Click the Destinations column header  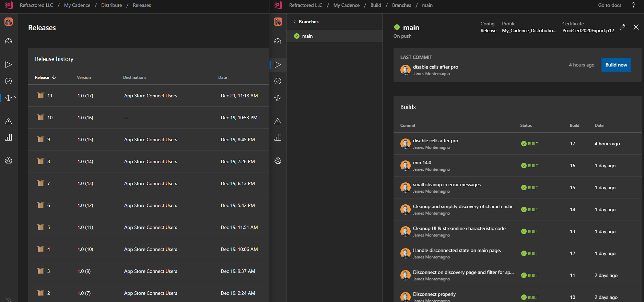pyautogui.click(x=134, y=77)
